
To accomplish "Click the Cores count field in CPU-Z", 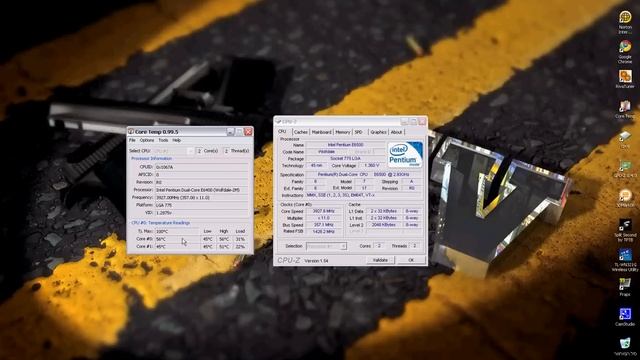I will point(379,246).
